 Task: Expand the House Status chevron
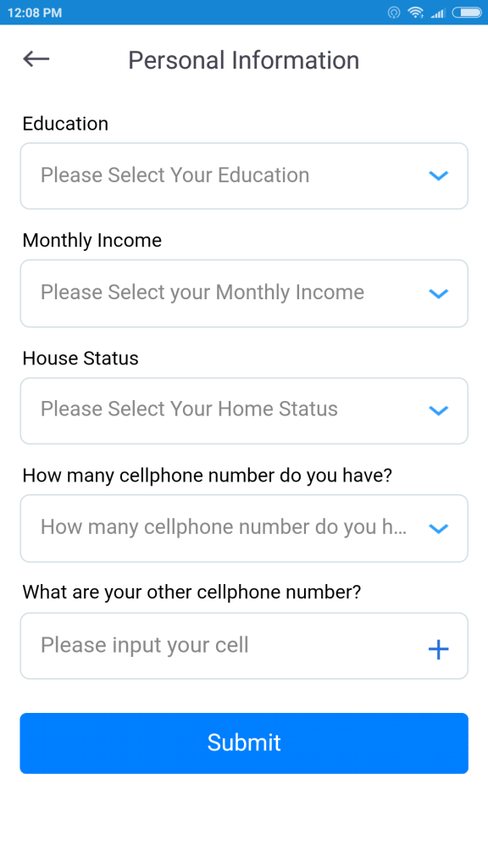click(x=438, y=410)
